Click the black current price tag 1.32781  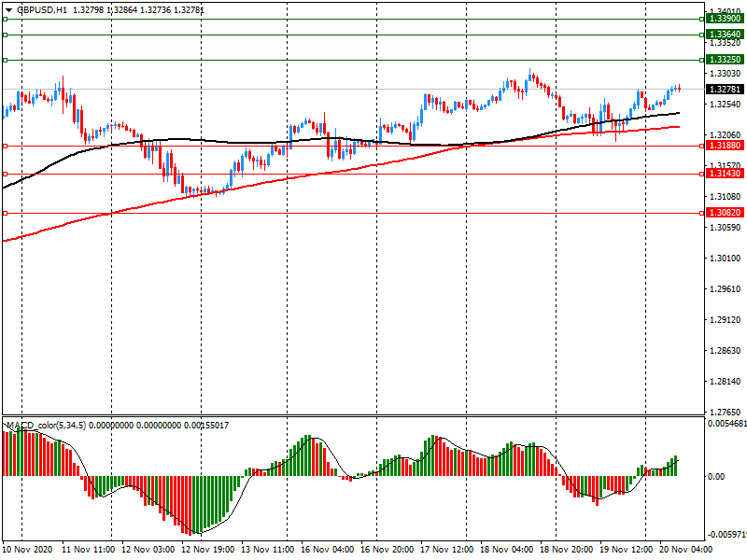tap(725, 90)
